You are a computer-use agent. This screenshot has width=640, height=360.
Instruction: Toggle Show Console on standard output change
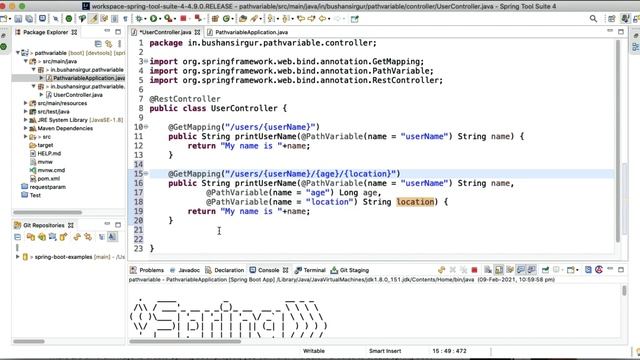pyautogui.click(x=521, y=270)
